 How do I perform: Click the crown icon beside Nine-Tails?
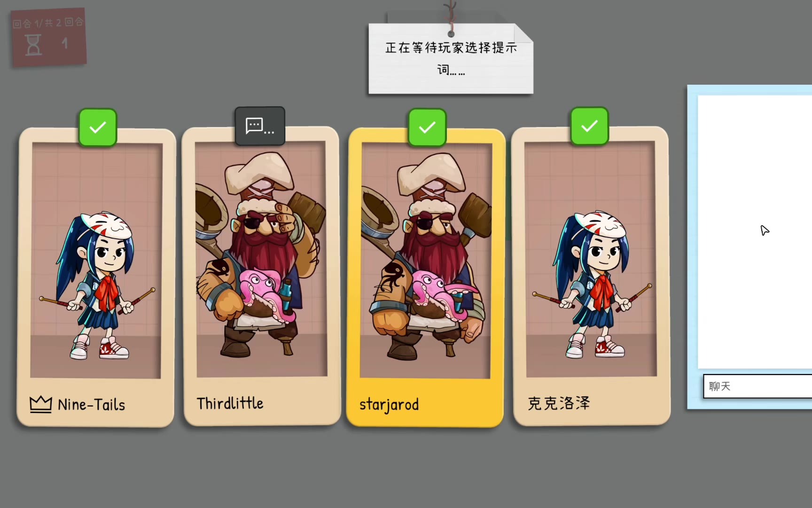[41, 405]
